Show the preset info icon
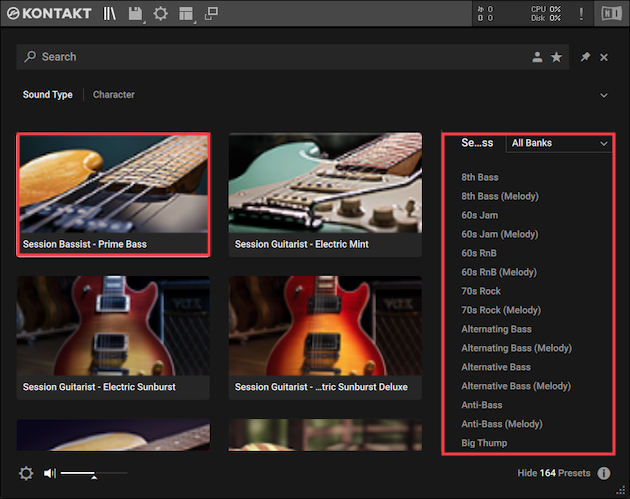630x499 pixels. point(604,473)
